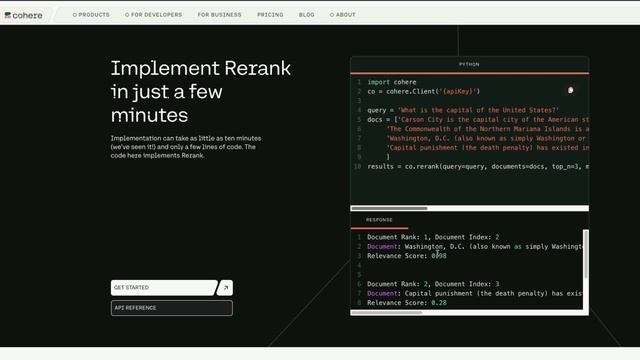Click the query string code line
The image size is (640, 360).
point(463,110)
